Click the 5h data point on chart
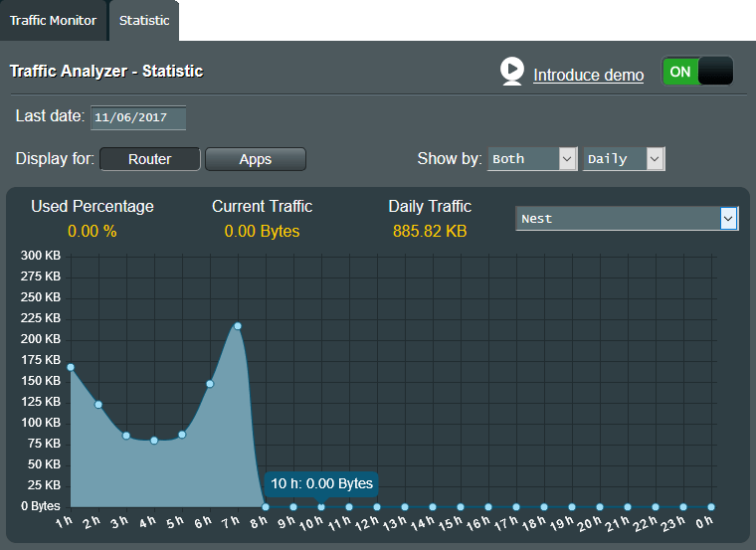756x550 pixels. pyautogui.click(x=182, y=435)
